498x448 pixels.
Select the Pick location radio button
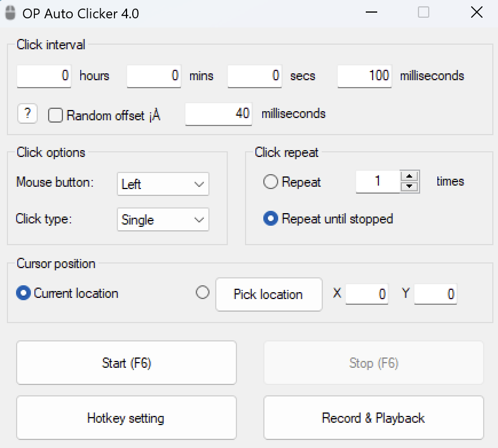(202, 293)
